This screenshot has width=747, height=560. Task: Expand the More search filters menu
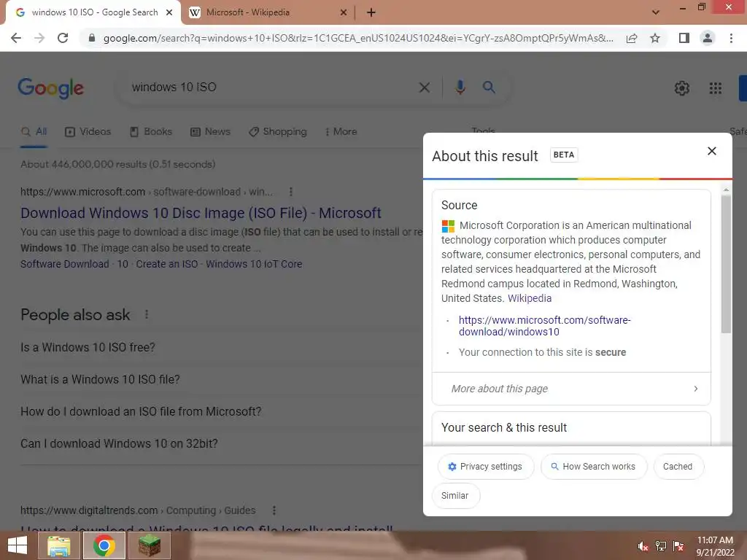point(341,131)
